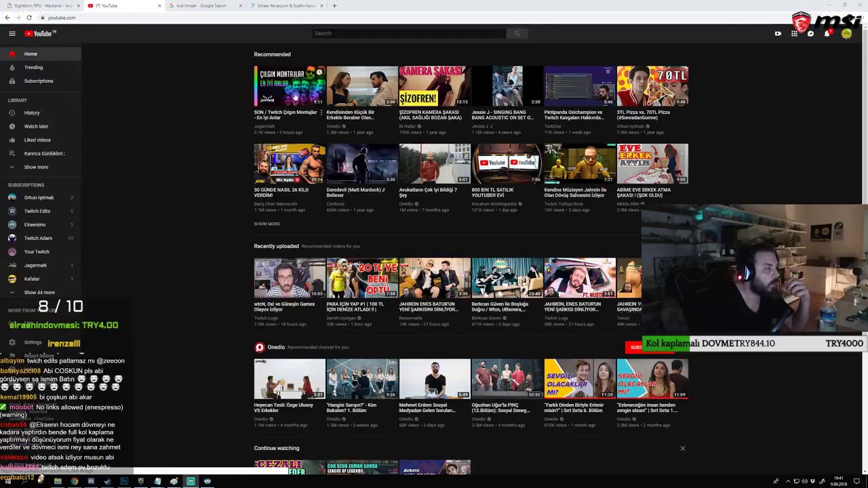Click the YouTube search input field
868x488 pixels.
coord(408,33)
